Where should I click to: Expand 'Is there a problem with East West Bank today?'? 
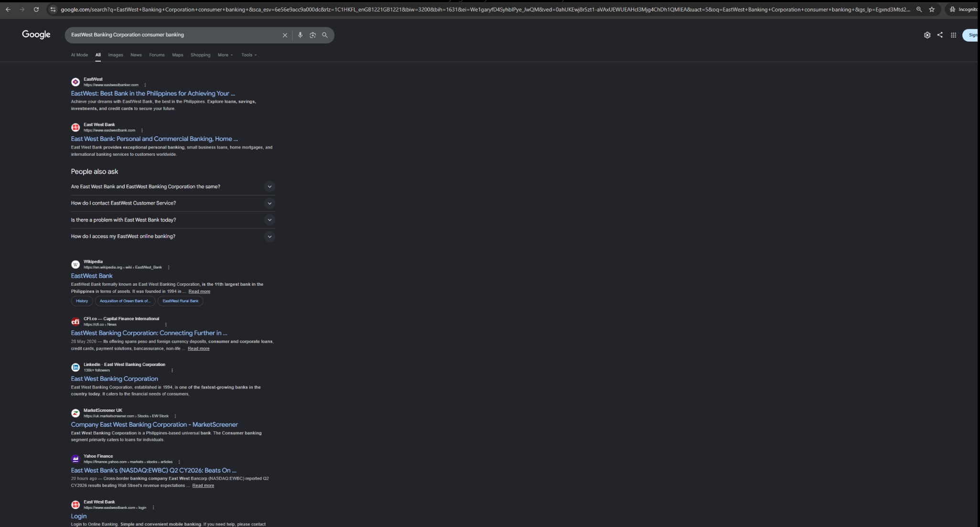tap(173, 220)
